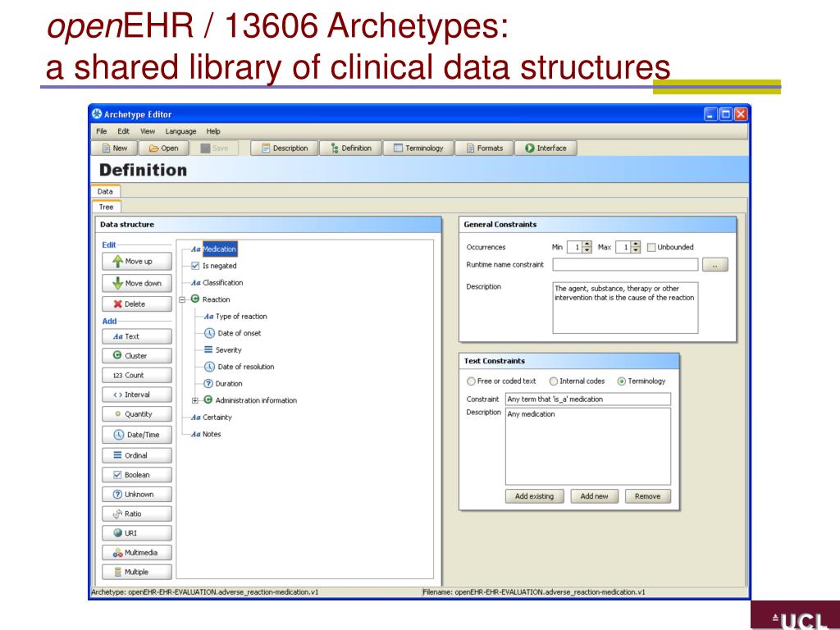
Task: Select the Tree tab
Action: (106, 207)
